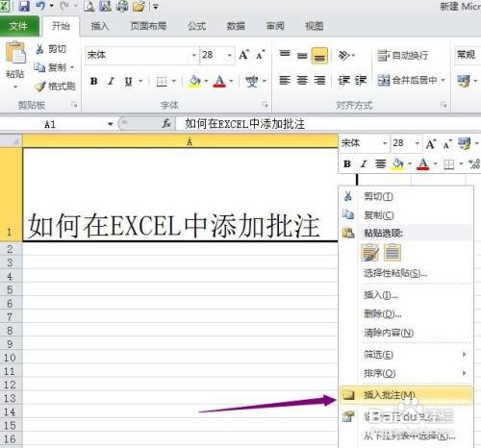Choose Paste Special (选择性粘贴) menu item
Image resolution: width=481 pixels, height=448 pixels.
(406, 273)
